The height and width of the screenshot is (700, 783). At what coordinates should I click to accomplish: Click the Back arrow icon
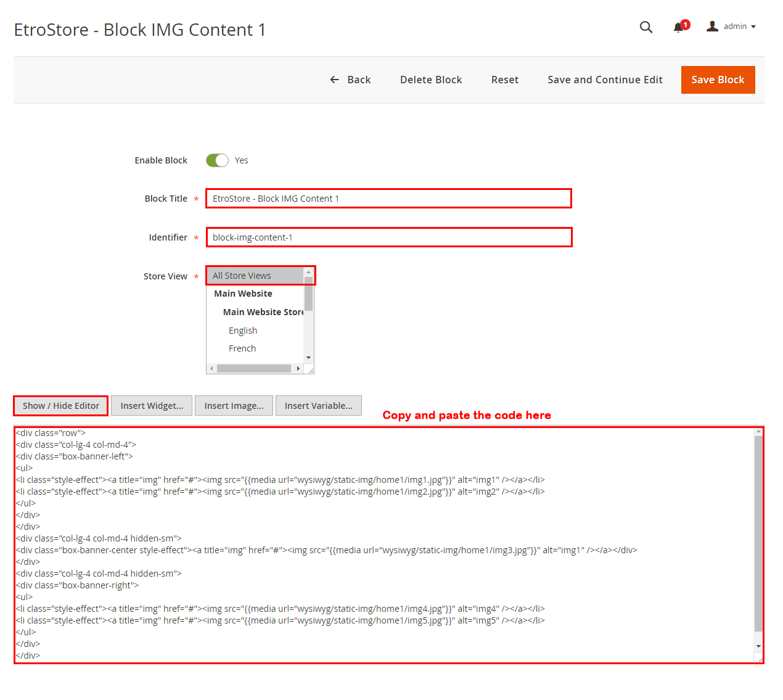click(334, 80)
